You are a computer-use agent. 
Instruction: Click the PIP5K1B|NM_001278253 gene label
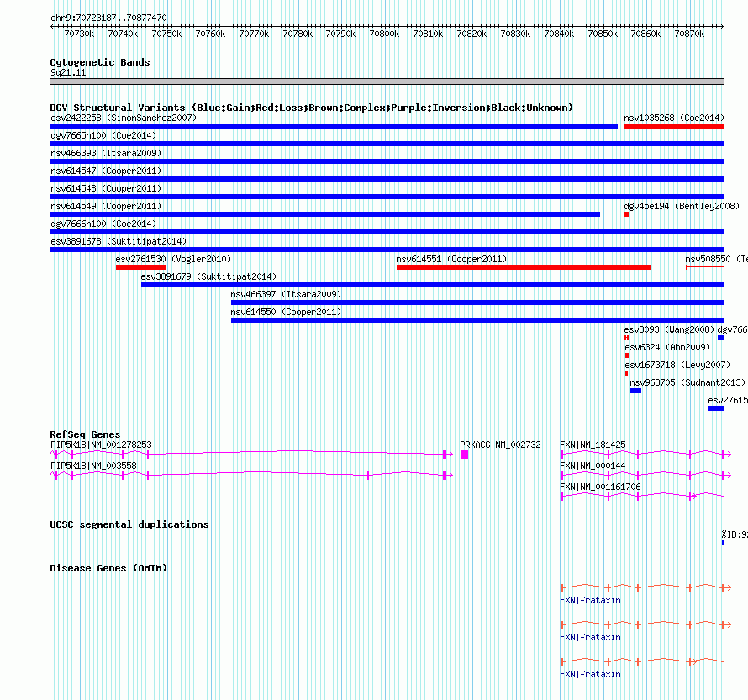coord(101,445)
